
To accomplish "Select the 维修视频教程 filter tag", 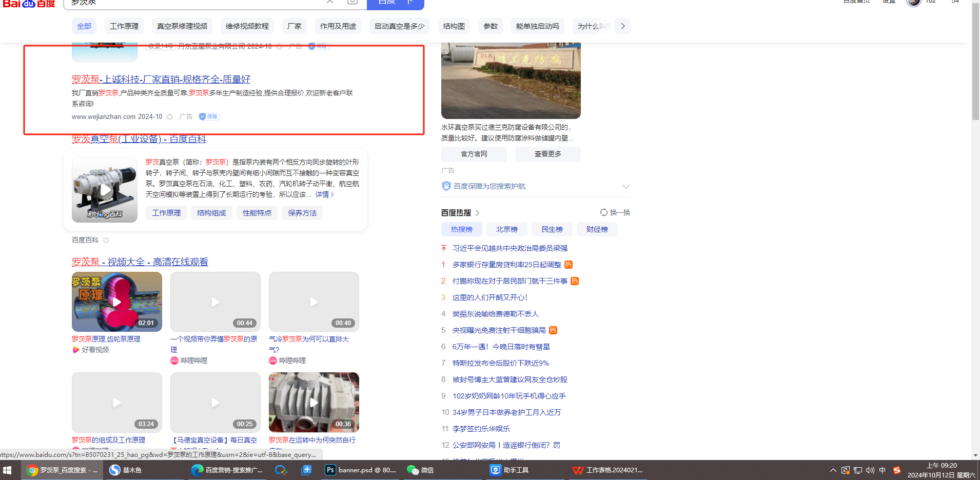I will (x=247, y=26).
